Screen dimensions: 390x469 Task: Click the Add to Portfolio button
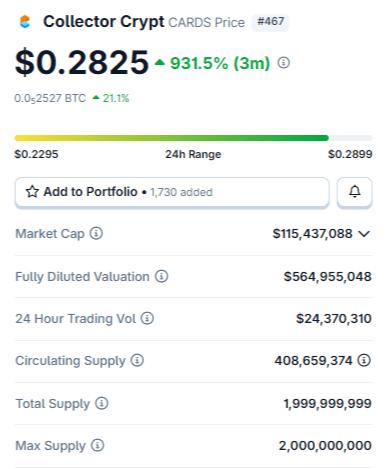pyautogui.click(x=172, y=192)
